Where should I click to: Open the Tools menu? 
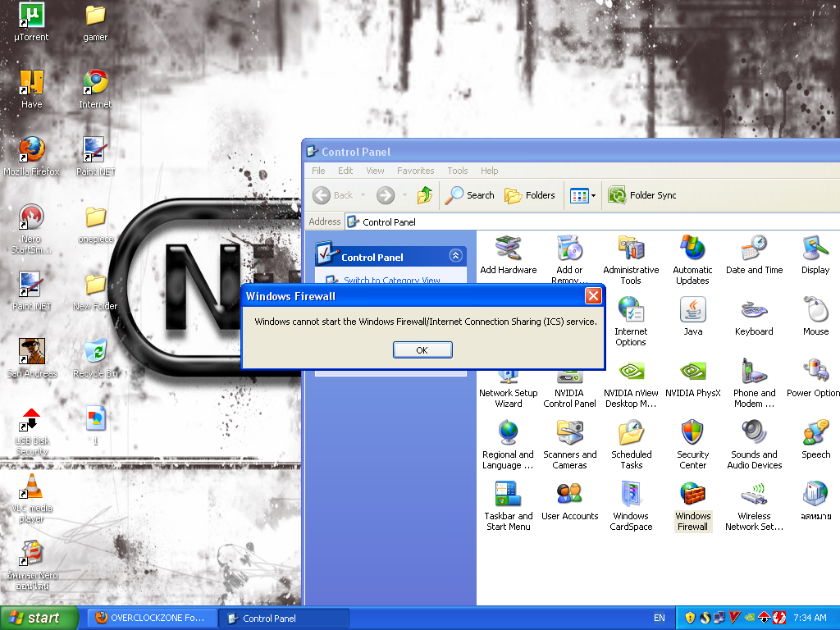coord(457,171)
